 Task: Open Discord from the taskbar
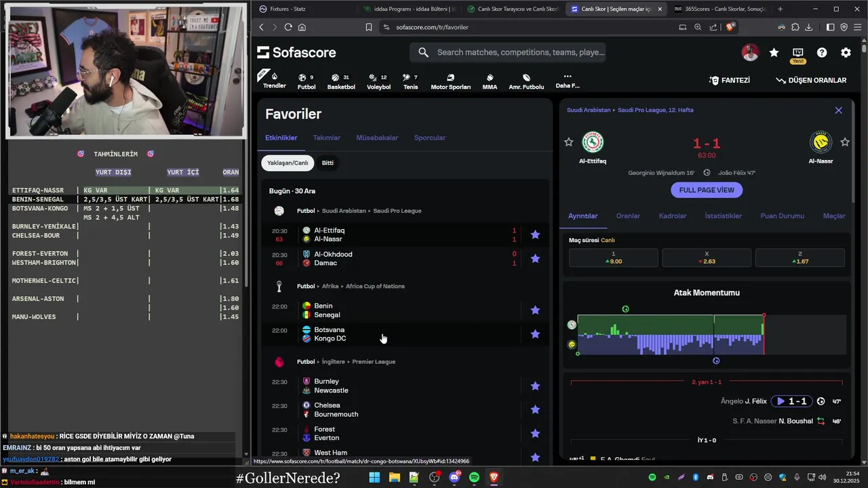(454, 477)
